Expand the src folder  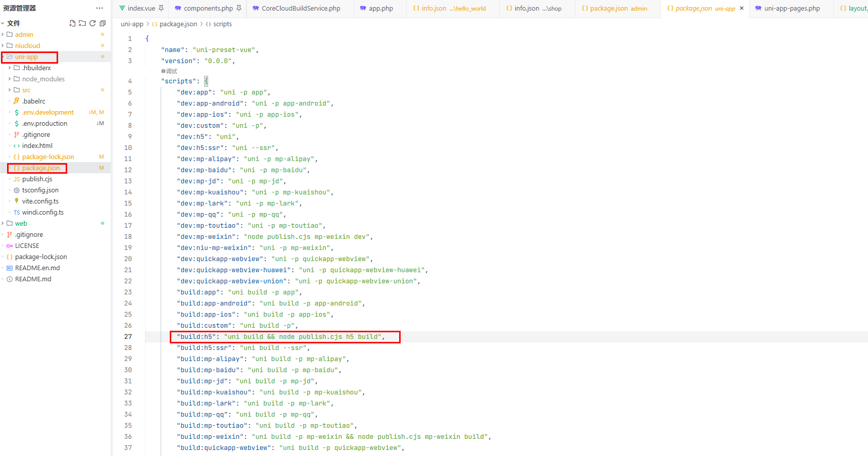(26, 90)
